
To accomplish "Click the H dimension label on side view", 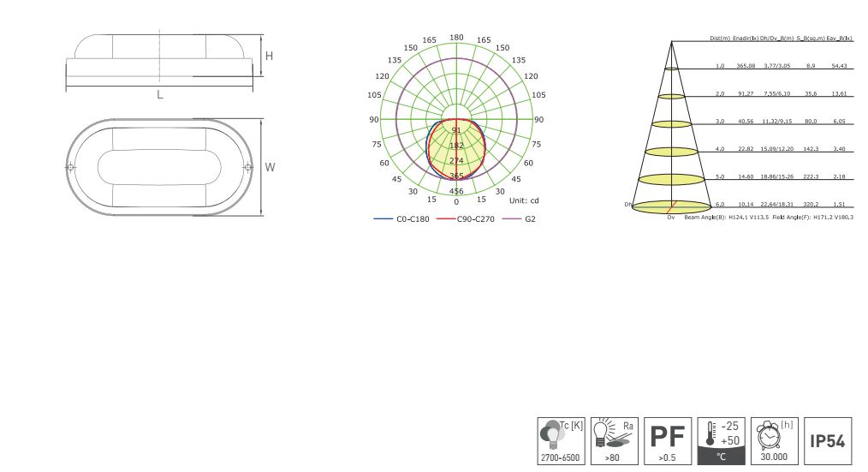I will pyautogui.click(x=269, y=56).
